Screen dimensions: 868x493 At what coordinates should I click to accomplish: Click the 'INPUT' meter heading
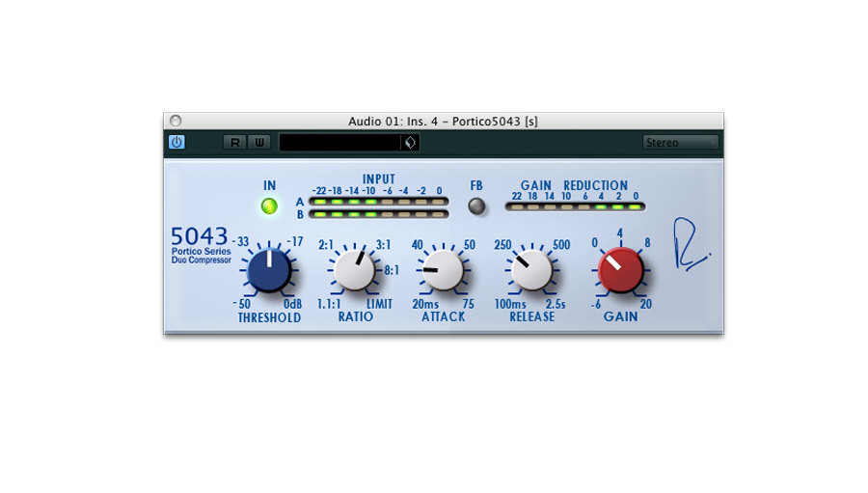(x=379, y=178)
